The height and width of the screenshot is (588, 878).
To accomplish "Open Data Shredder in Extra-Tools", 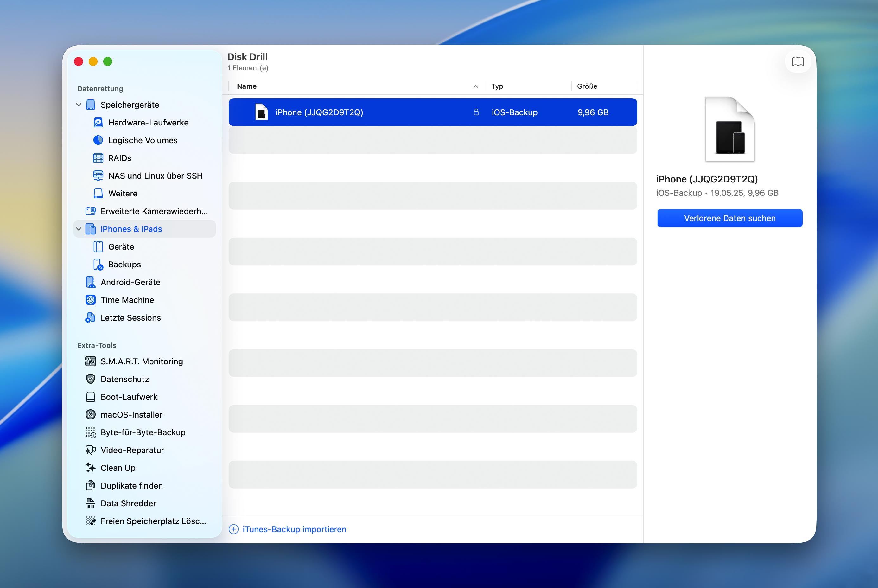I will click(128, 503).
